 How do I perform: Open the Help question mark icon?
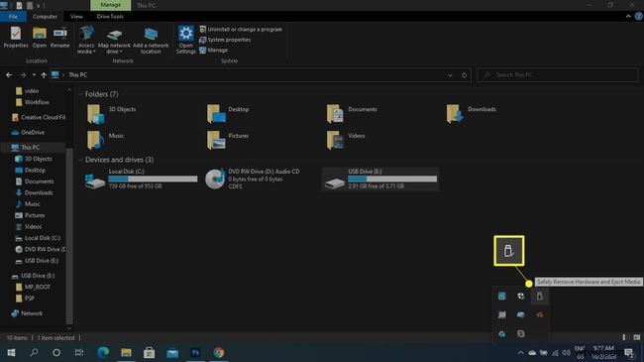[638, 17]
